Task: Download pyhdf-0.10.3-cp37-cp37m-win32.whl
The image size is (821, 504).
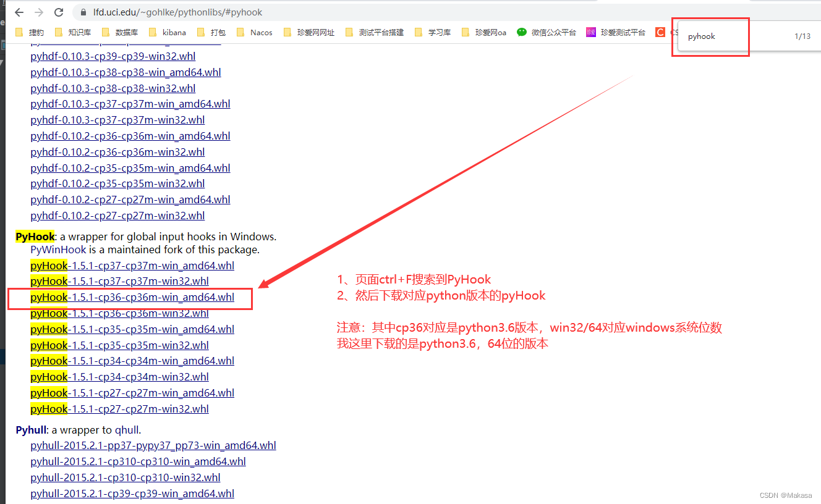Action: tap(117, 120)
